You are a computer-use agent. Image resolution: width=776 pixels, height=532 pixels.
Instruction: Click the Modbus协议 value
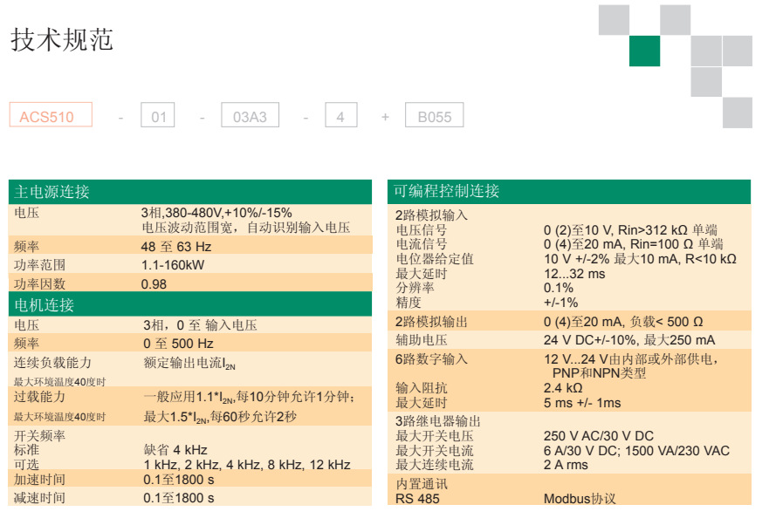coord(580,499)
